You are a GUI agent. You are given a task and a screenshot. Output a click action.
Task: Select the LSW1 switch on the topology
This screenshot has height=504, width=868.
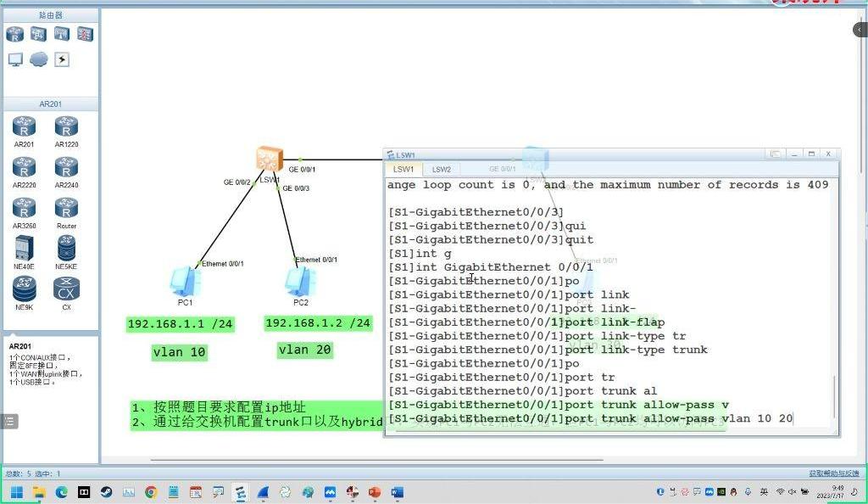tap(270, 160)
